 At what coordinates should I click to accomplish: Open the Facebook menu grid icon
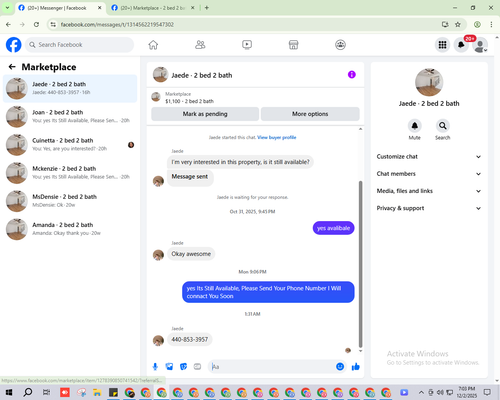coord(442,45)
